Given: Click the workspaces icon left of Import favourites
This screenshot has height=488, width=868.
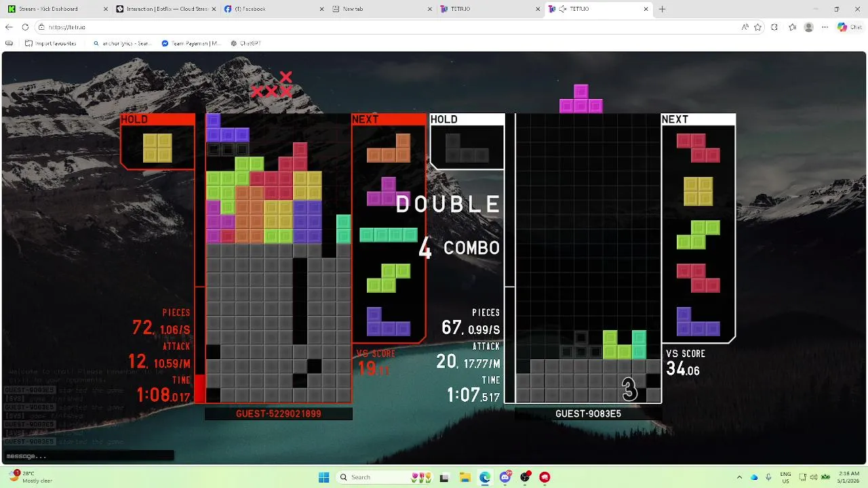Looking at the screenshot, I should (9, 43).
